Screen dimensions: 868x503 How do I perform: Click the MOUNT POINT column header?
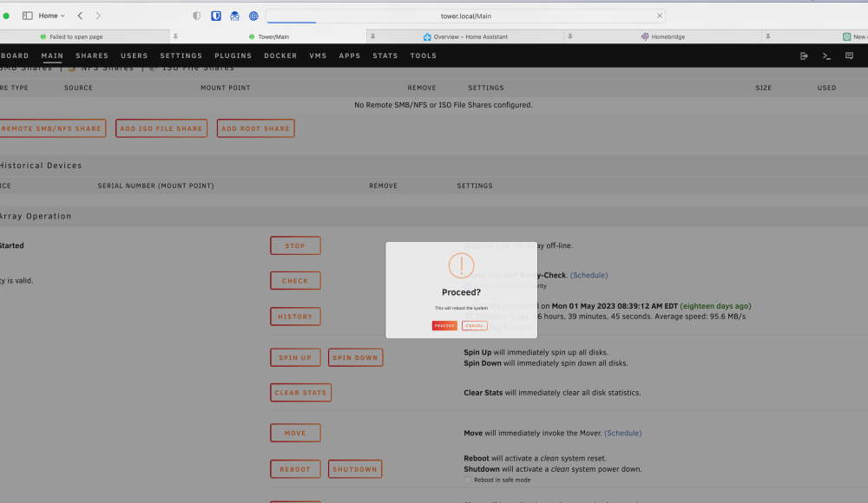pyautogui.click(x=226, y=88)
